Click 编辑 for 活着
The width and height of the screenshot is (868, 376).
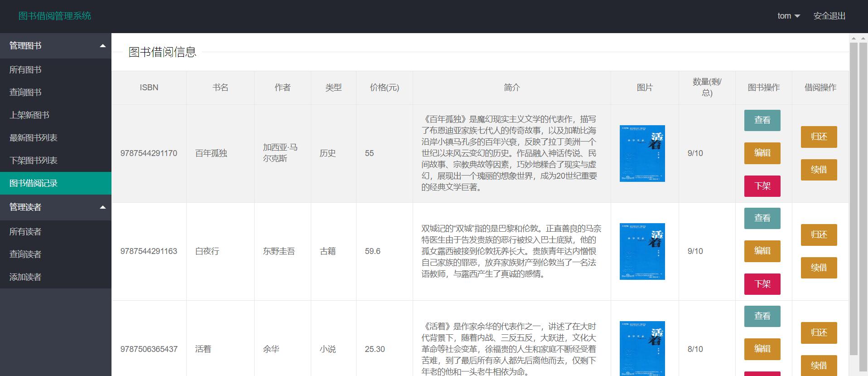click(x=762, y=349)
